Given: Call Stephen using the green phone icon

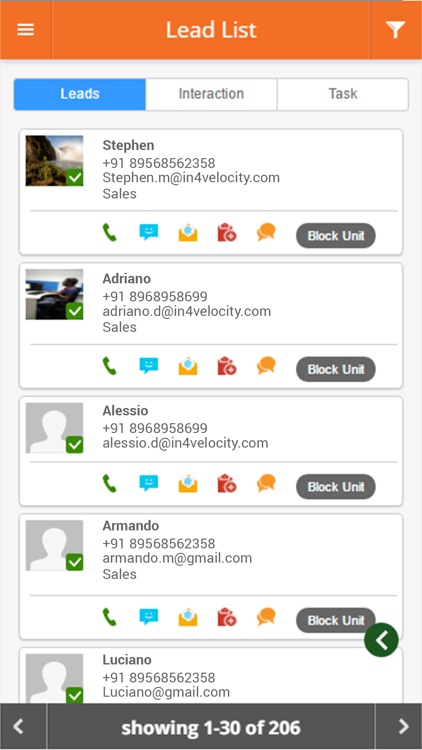Looking at the screenshot, I should point(110,233).
